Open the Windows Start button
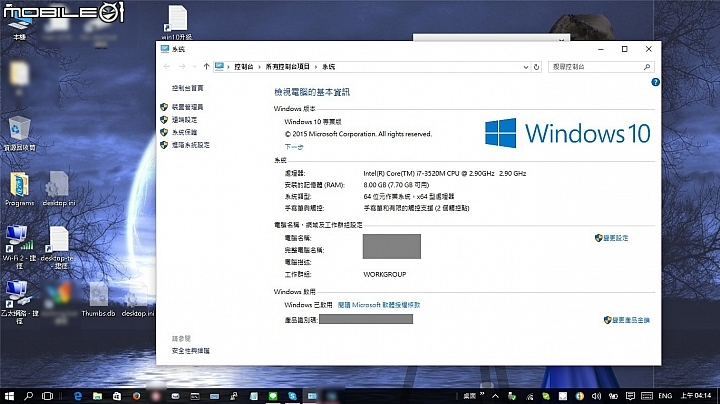 [x=9, y=396]
